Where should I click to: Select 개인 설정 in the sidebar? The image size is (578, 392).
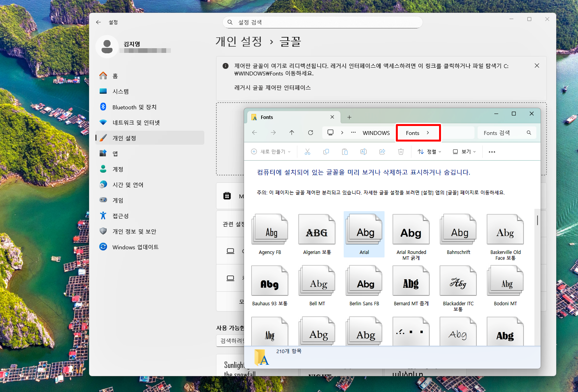coord(150,138)
